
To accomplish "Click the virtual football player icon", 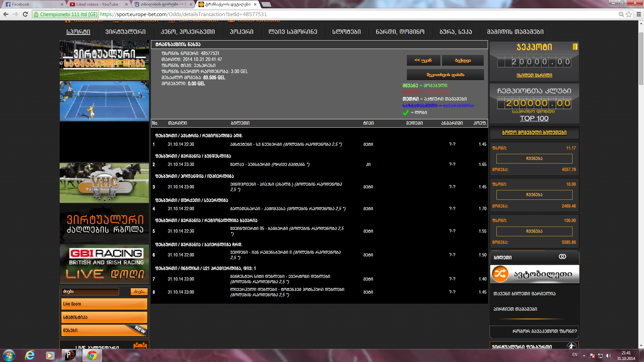I will (572, 346).
